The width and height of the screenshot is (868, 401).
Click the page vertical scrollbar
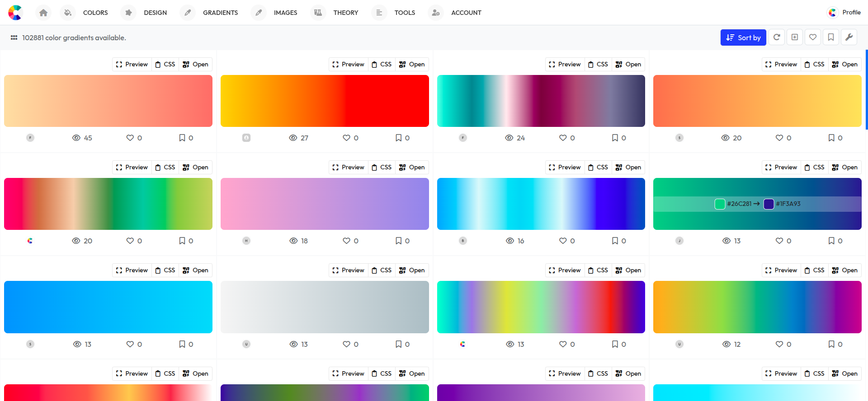(x=866, y=90)
